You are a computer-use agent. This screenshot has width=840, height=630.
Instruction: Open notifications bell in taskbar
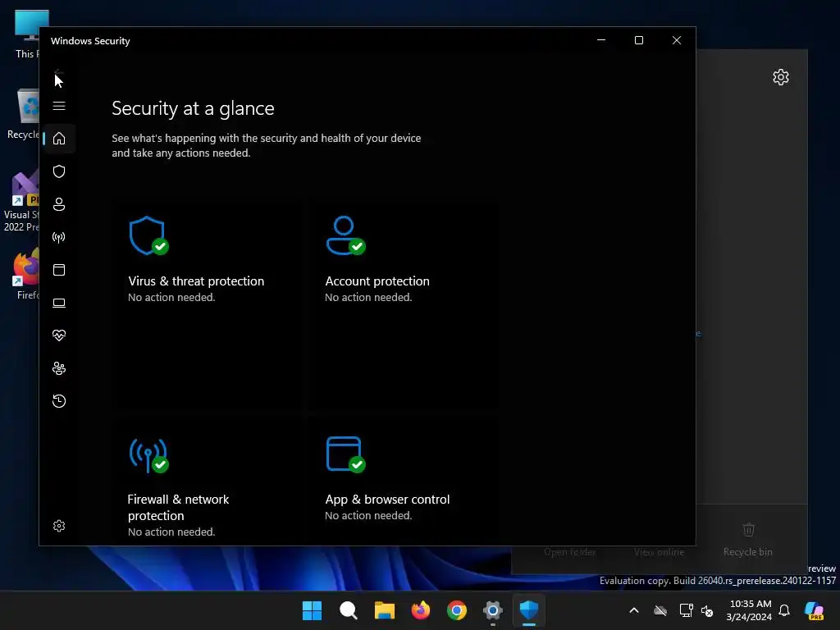click(784, 610)
